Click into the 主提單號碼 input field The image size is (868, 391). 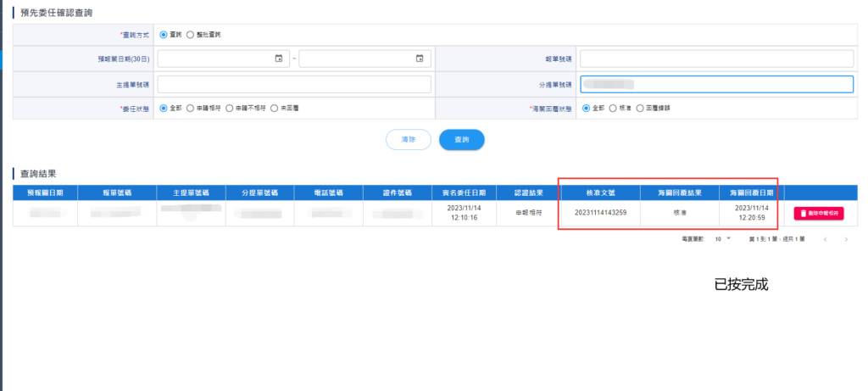[294, 84]
